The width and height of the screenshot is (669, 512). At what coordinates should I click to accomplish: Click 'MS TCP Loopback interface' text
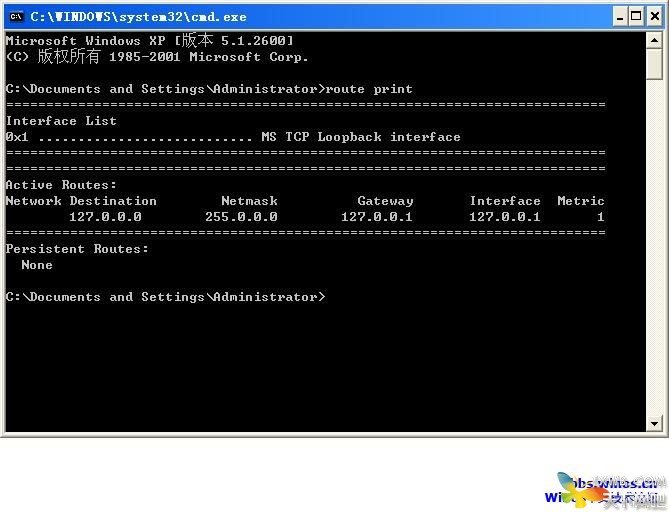tap(361, 137)
